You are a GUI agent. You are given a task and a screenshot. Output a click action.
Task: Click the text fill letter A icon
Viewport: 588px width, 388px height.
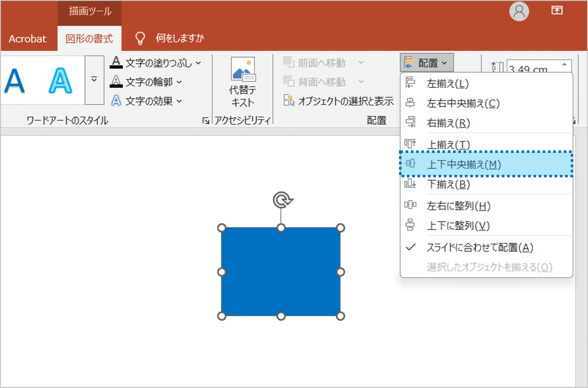point(116,62)
